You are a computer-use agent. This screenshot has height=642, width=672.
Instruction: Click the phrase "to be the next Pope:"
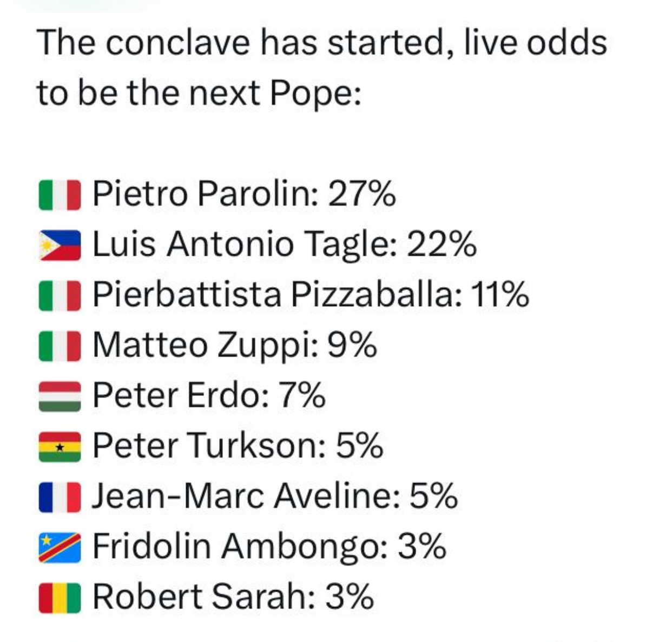coord(199,92)
